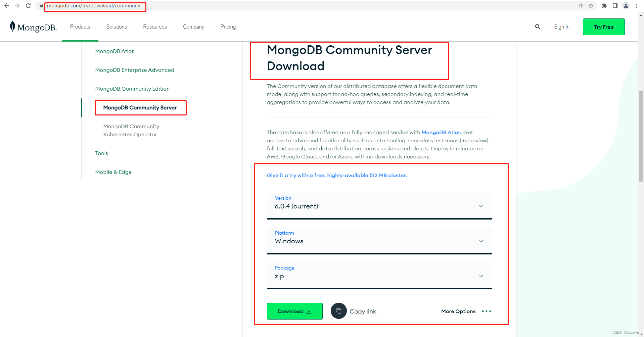The width and height of the screenshot is (644, 337).
Task: Open the Resources menu
Action: pyautogui.click(x=155, y=27)
